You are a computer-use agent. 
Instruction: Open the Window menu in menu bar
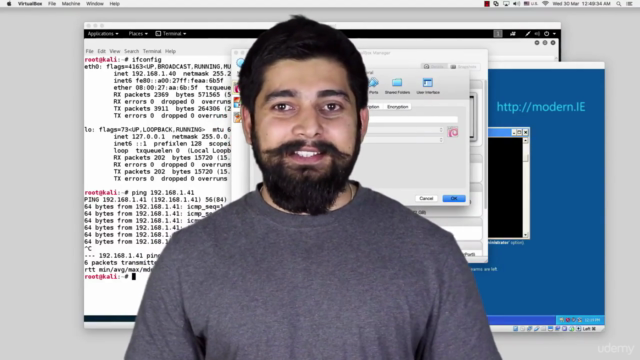pyautogui.click(x=95, y=4)
